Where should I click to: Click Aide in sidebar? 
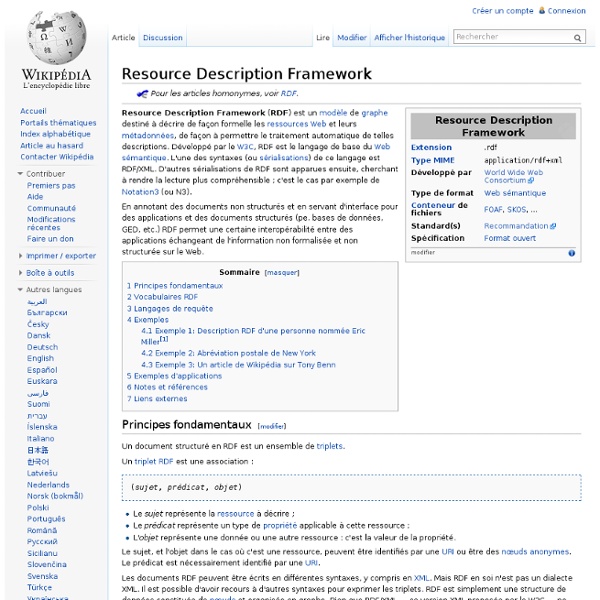pos(35,197)
